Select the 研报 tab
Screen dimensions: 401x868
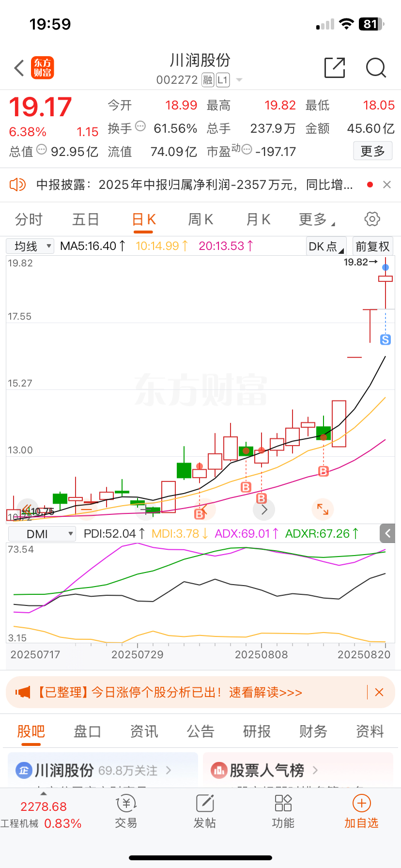[257, 731]
